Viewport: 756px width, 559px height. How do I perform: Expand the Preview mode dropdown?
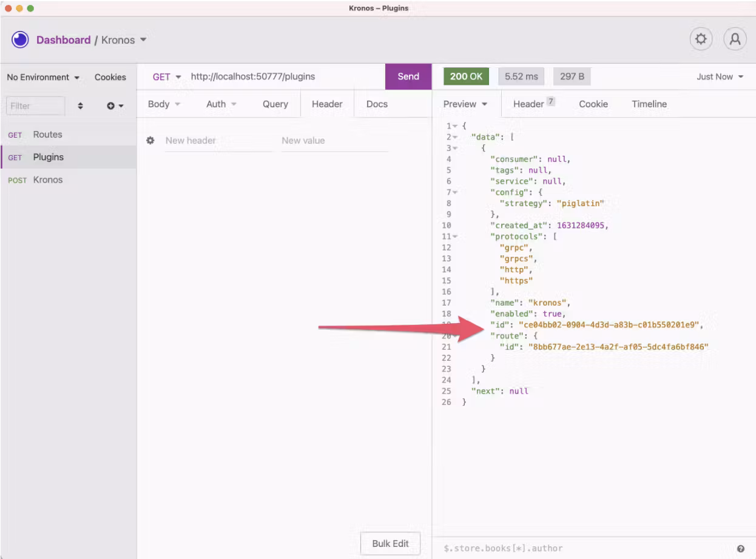[x=465, y=104]
